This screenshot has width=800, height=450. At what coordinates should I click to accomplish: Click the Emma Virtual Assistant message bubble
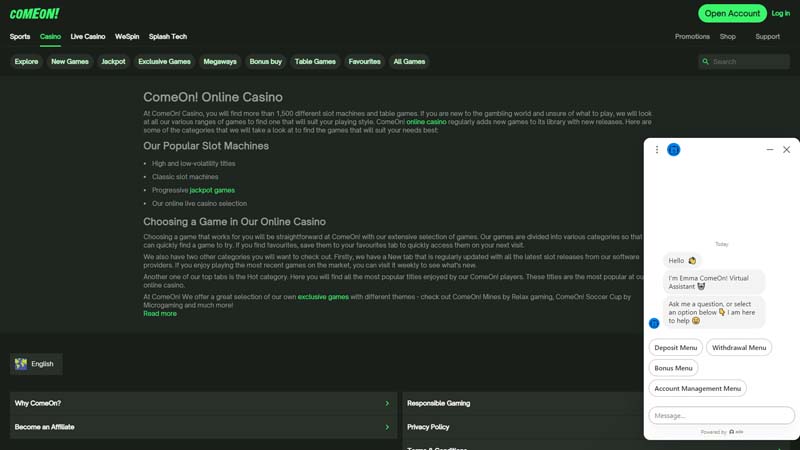pyautogui.click(x=714, y=282)
